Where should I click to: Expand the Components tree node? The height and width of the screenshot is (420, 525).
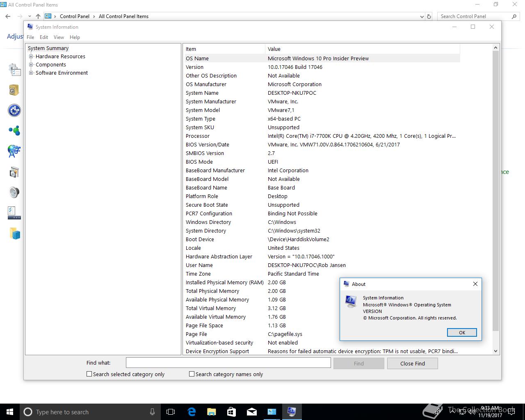point(31,65)
